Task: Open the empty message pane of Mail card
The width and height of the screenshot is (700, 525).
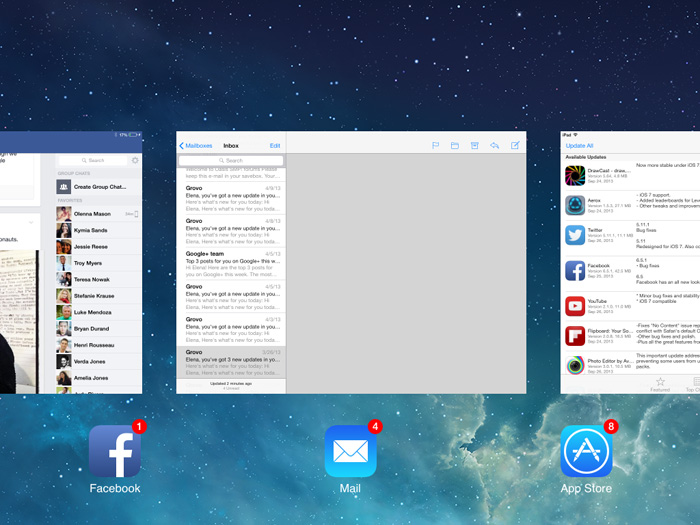Action: tap(406, 274)
